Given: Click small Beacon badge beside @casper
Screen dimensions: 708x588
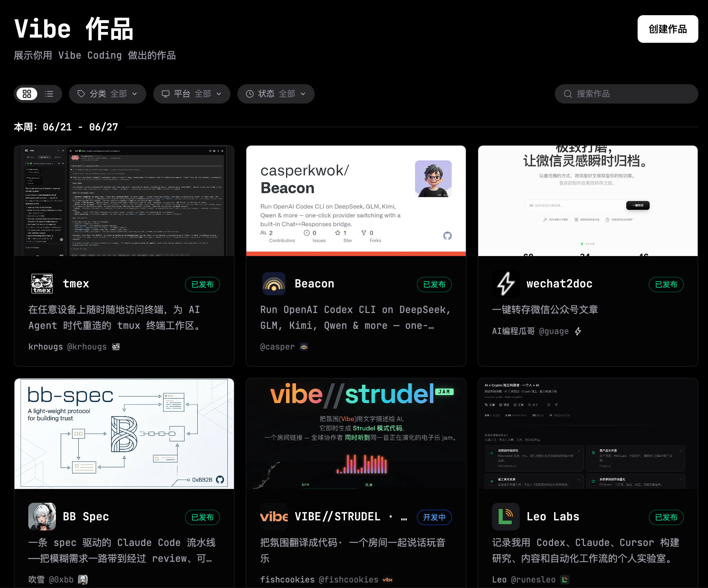Looking at the screenshot, I should (x=304, y=347).
